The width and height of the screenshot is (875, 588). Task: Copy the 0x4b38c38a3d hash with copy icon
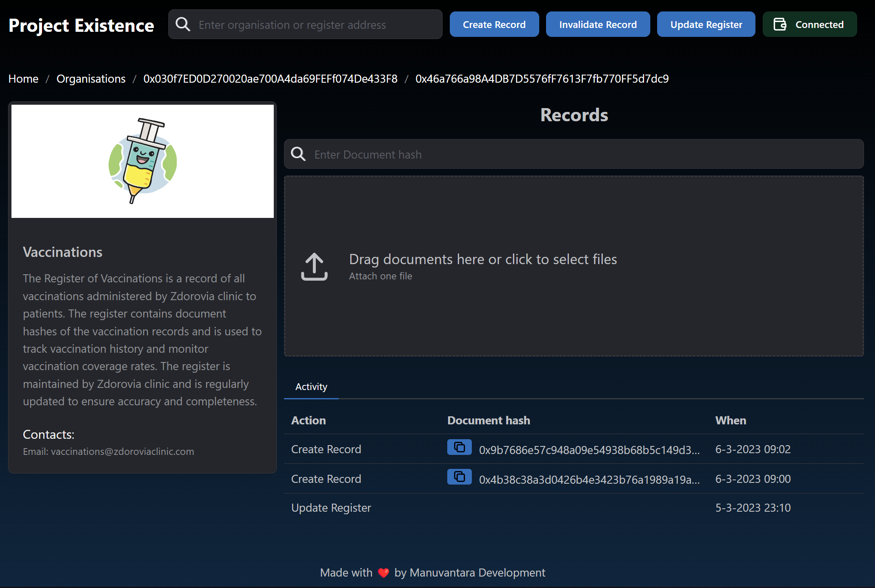tap(459, 477)
